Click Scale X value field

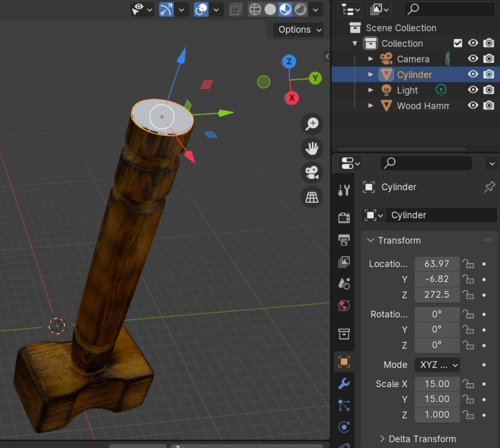pyautogui.click(x=437, y=384)
